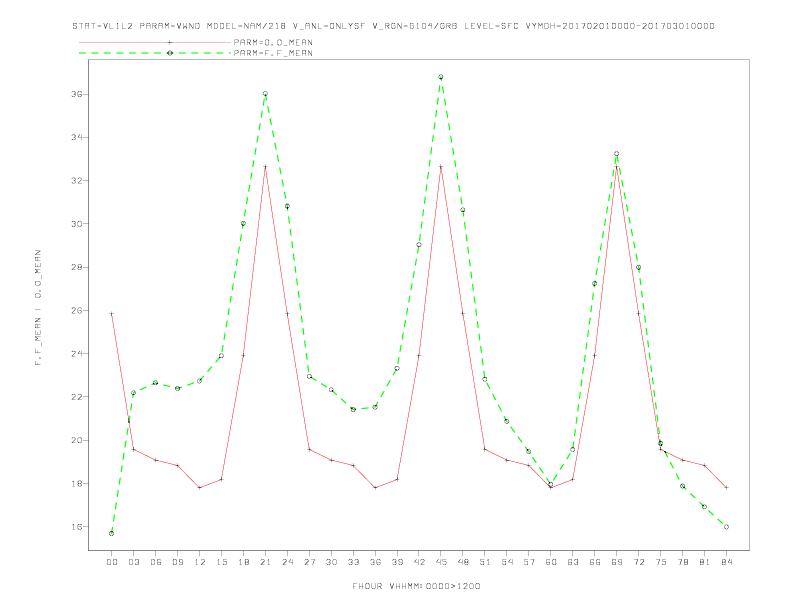Click y-axis tick value 34

[77, 137]
